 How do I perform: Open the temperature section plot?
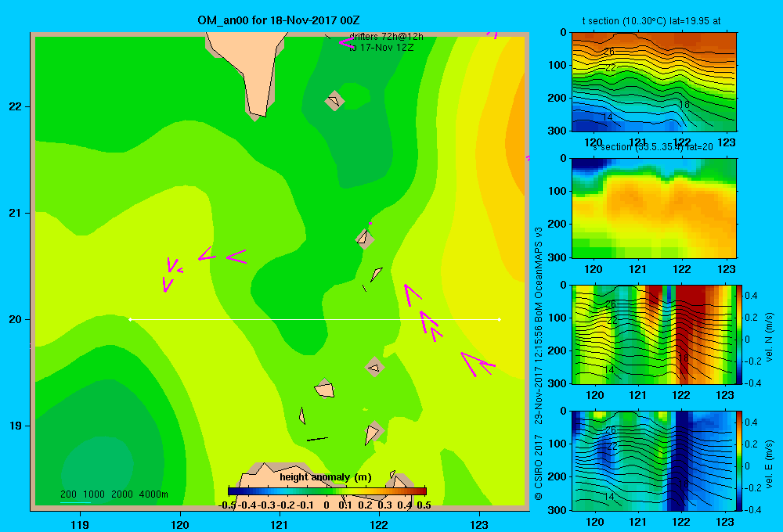pyautogui.click(x=654, y=82)
